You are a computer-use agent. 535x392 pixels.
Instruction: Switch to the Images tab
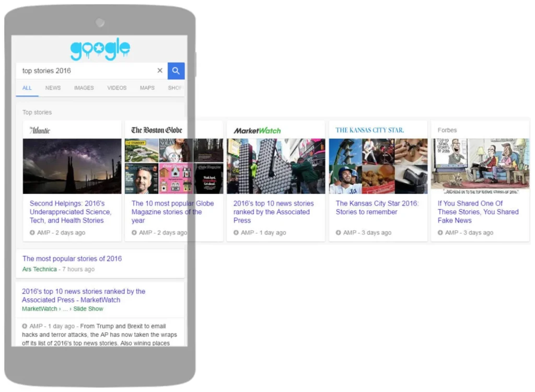84,88
